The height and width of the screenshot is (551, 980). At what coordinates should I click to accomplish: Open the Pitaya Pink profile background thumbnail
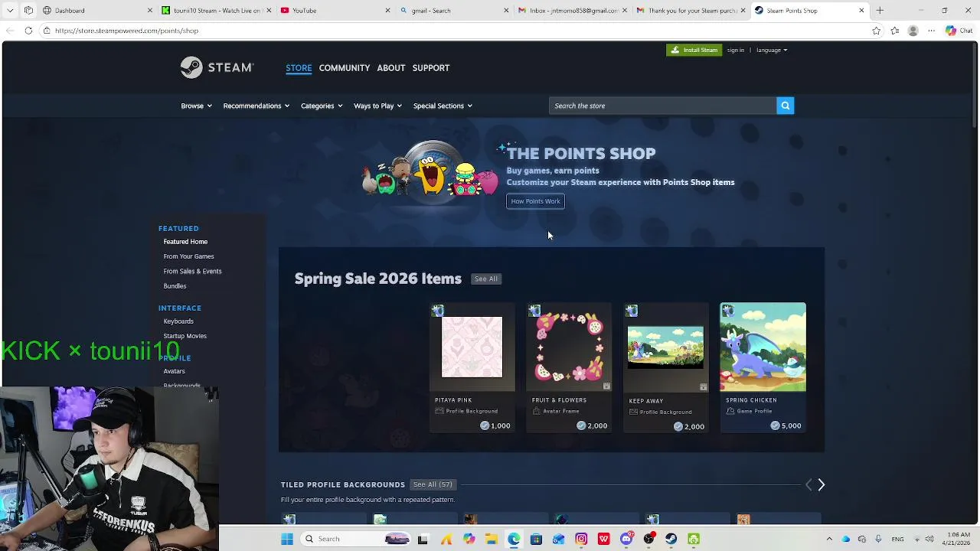[472, 347]
